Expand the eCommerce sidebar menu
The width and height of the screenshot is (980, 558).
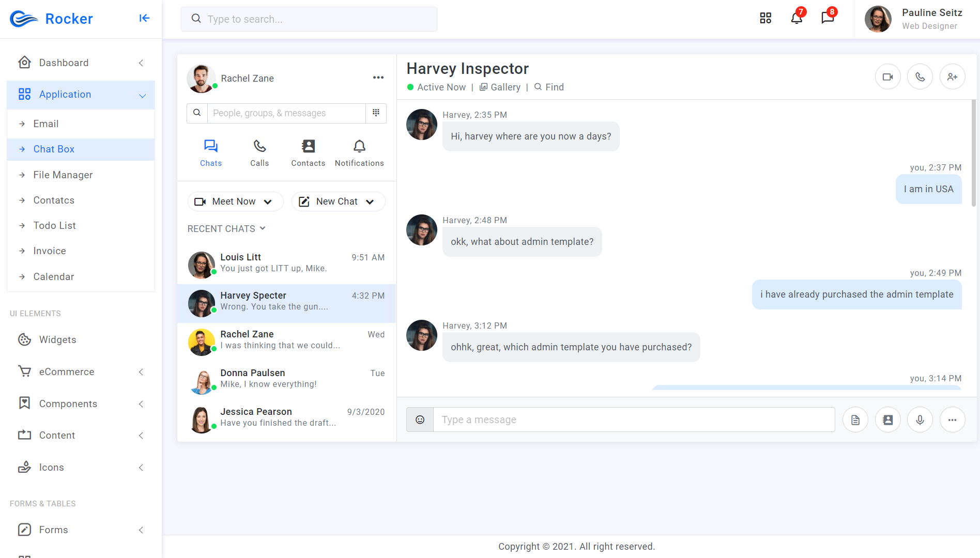(81, 372)
